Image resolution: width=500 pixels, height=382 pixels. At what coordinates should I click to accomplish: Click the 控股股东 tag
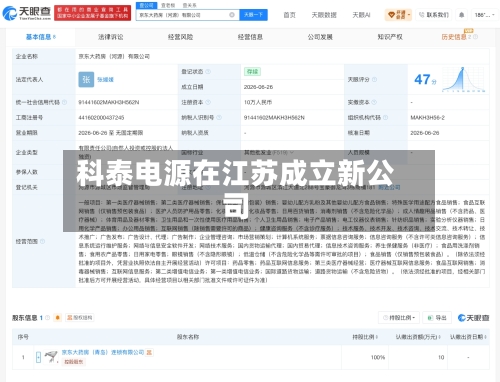pyautogui.click(x=74, y=362)
